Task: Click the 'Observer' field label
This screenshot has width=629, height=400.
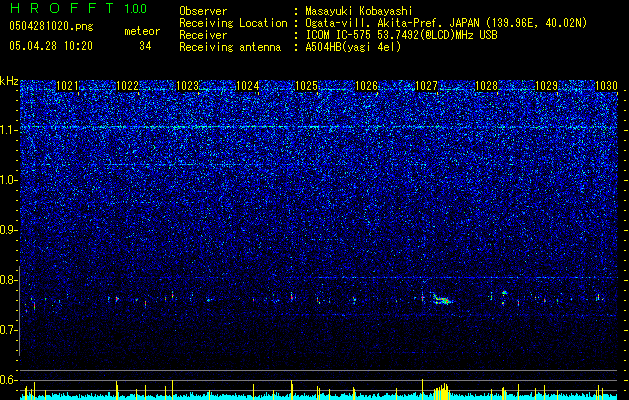Action: click(x=203, y=11)
